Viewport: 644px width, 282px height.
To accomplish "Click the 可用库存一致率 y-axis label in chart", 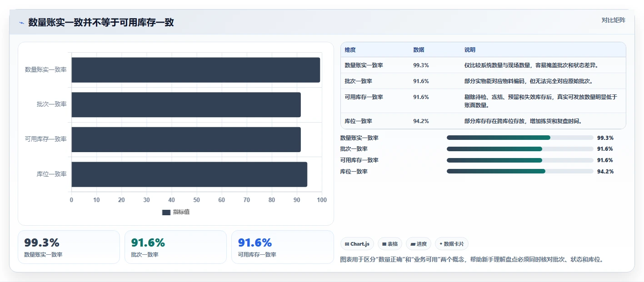I will click(x=45, y=139).
